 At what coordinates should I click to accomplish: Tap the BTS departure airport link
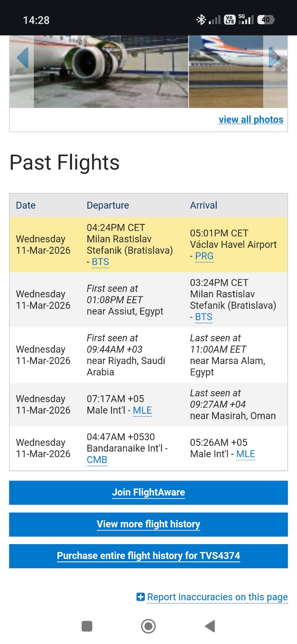100,262
